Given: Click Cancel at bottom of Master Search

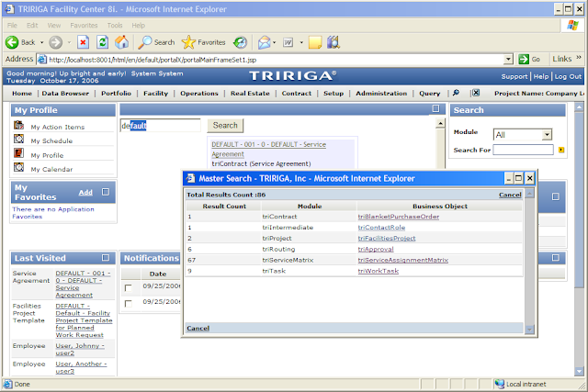Looking at the screenshot, I should [198, 328].
